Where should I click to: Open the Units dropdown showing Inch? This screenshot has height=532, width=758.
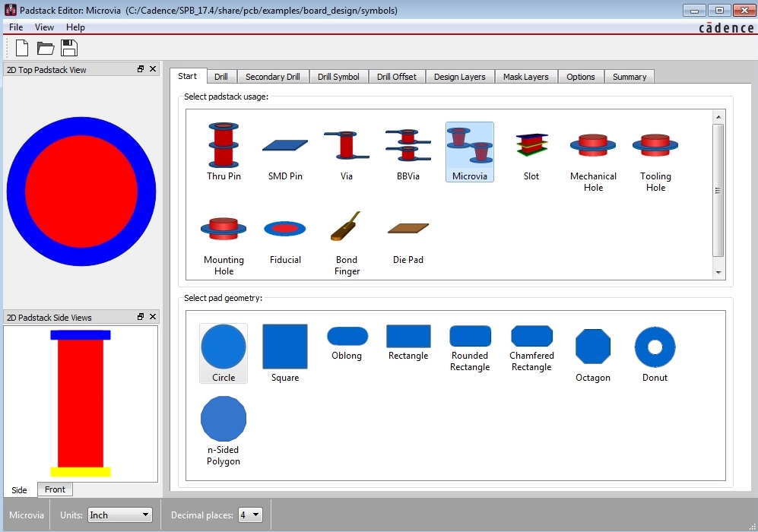[x=120, y=515]
